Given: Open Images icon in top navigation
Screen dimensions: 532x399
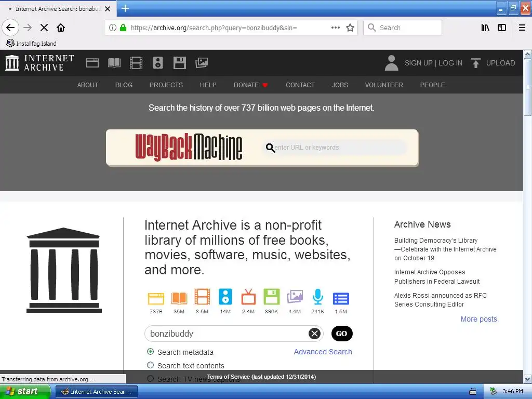Looking at the screenshot, I should tap(202, 63).
